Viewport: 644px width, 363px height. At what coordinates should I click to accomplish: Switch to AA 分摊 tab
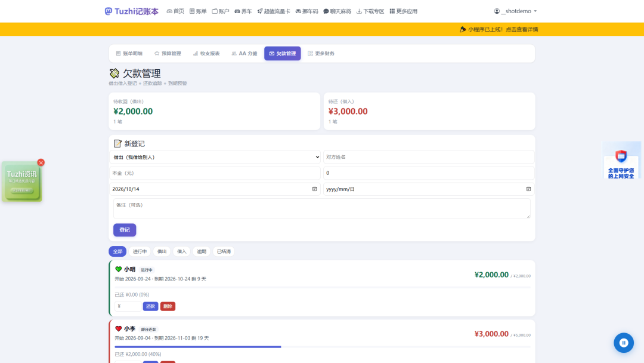244,54
